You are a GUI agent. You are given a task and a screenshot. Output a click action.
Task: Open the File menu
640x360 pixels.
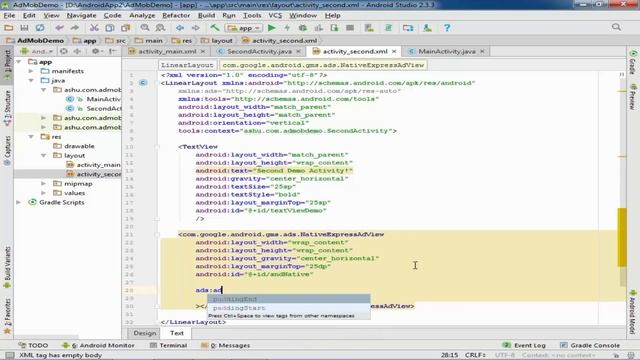click(9, 16)
